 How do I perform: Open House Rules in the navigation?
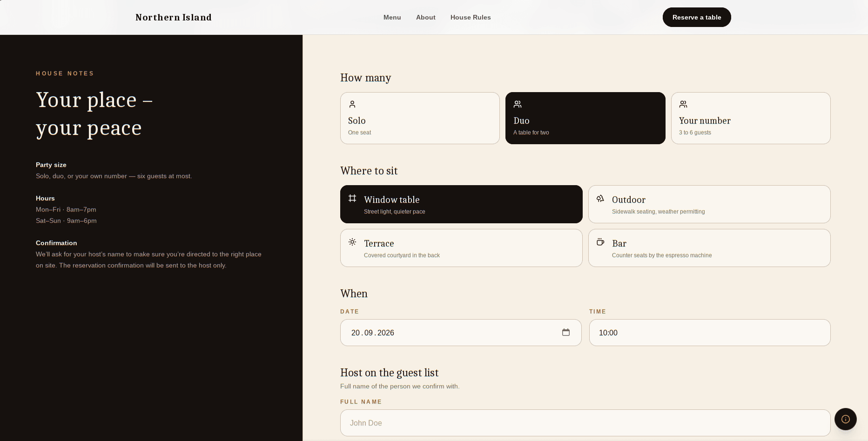pyautogui.click(x=471, y=17)
